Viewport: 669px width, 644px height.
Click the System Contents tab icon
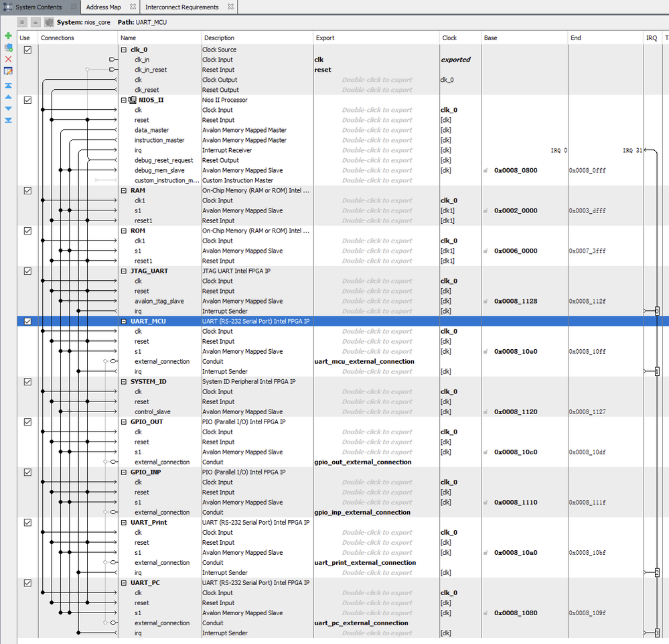7,7
